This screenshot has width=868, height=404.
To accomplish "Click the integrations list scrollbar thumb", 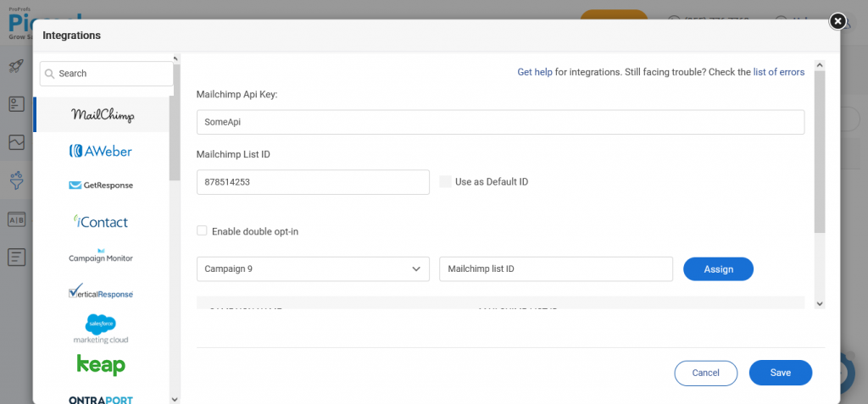I will pos(175,122).
